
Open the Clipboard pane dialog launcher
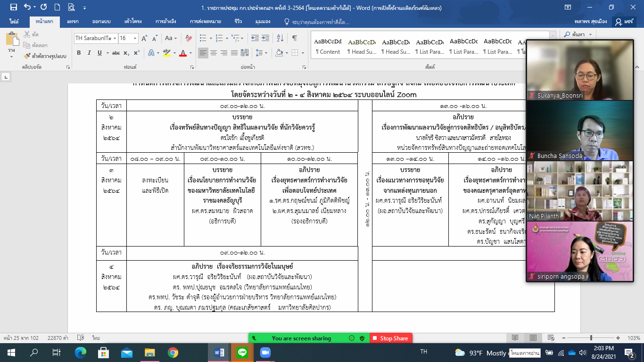pyautogui.click(x=68, y=67)
